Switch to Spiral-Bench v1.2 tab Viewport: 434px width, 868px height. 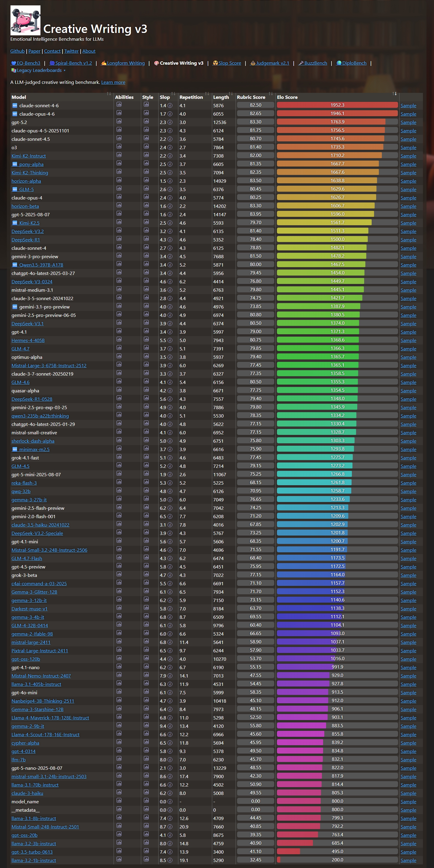(71, 63)
